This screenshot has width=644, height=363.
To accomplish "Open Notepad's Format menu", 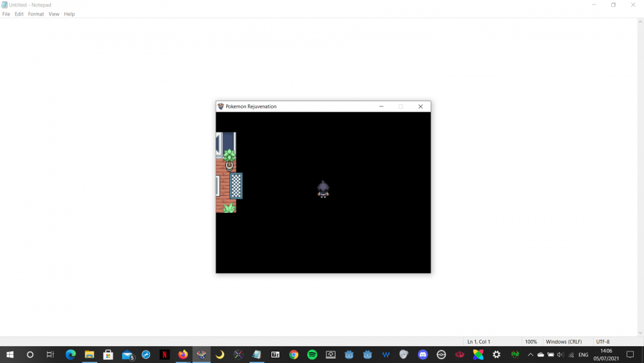I will coord(35,14).
